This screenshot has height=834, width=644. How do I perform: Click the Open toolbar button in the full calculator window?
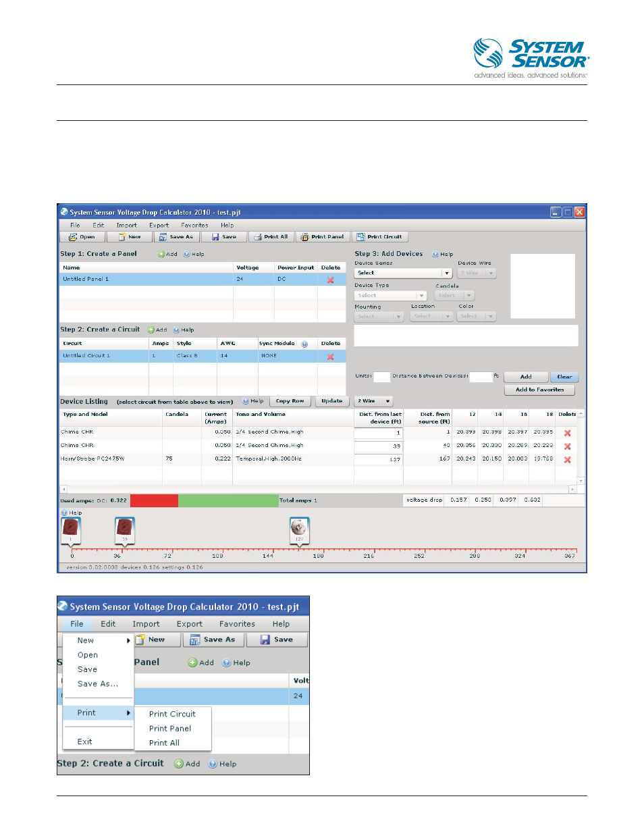tap(82, 237)
